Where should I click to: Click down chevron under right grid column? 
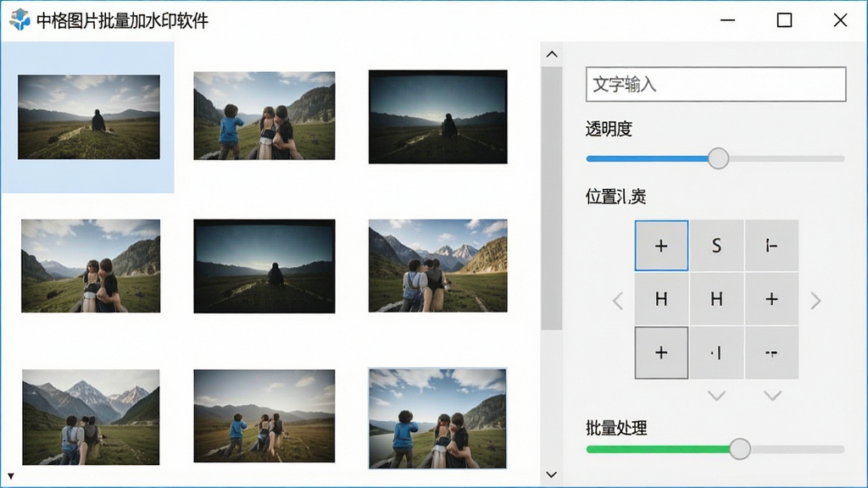pos(772,396)
